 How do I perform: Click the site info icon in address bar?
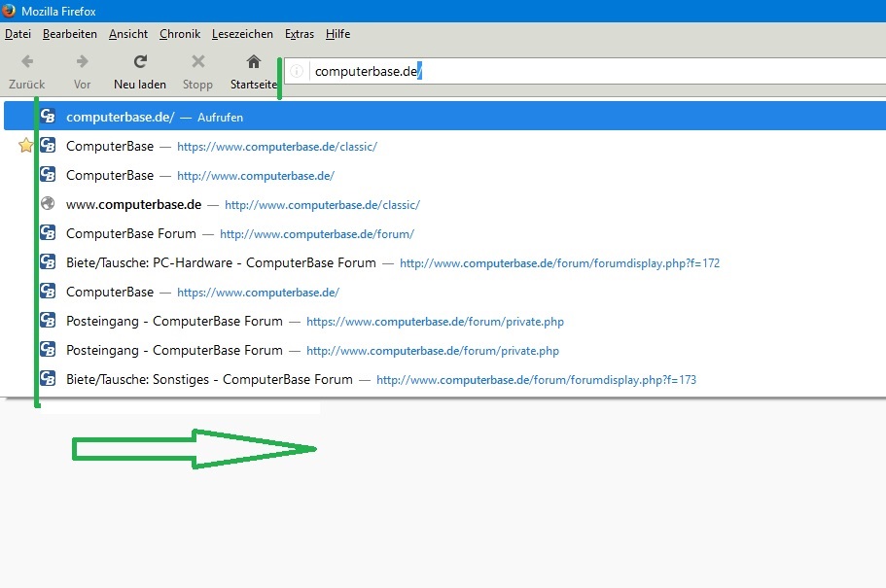pos(297,71)
